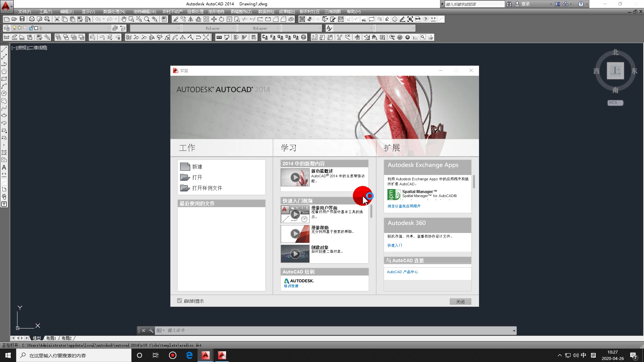Click the Autodesk Exchange X icon
The width and height of the screenshot is (644, 362).
[x=557, y=4]
